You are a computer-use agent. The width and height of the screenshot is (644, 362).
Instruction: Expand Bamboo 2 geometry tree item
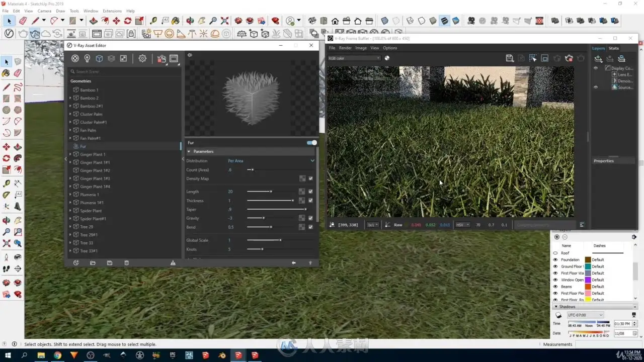(x=70, y=98)
